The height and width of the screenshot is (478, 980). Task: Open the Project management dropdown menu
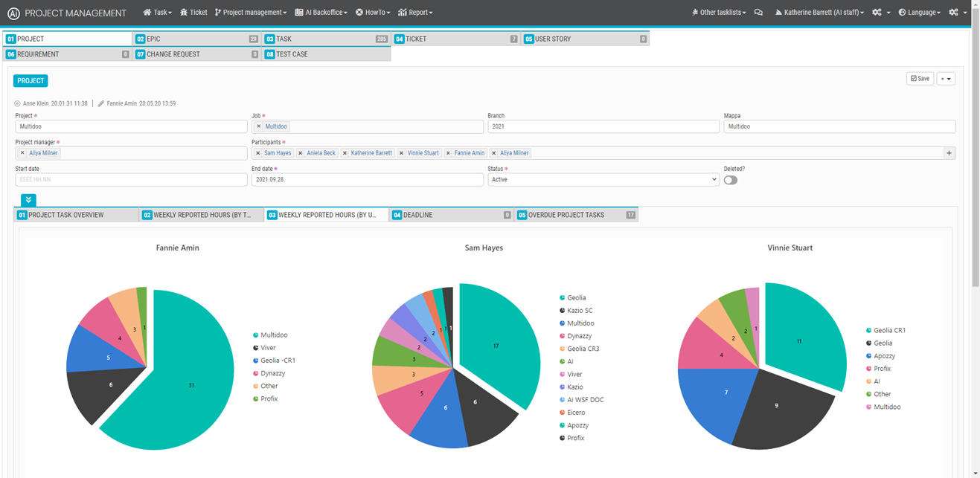pyautogui.click(x=250, y=13)
